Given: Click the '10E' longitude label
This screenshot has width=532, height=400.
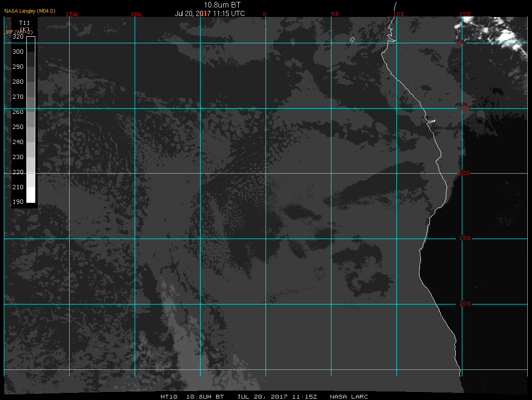Looking at the screenshot, I should (x=399, y=14).
